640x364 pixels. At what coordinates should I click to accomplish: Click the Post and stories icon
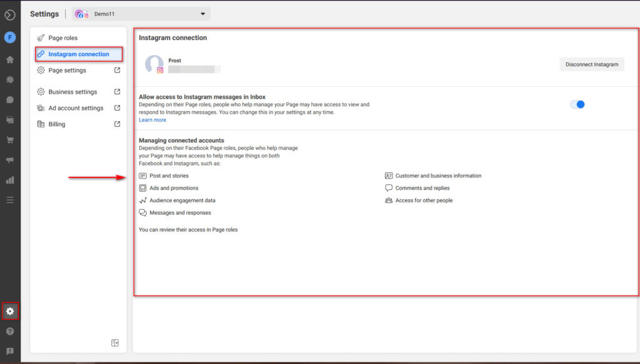pos(142,175)
